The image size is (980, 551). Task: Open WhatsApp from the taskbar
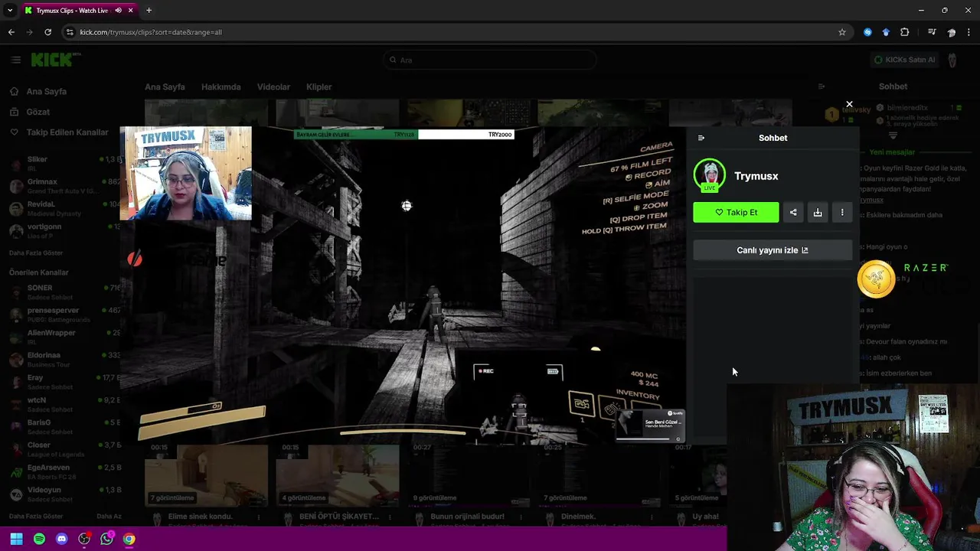[106, 539]
